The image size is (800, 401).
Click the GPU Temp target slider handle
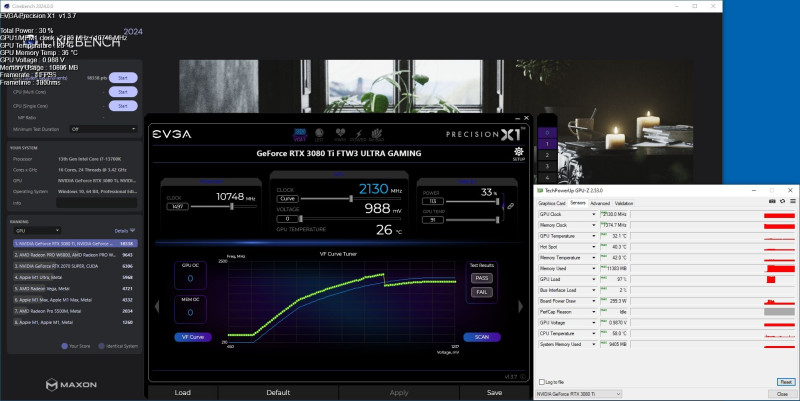497,220
